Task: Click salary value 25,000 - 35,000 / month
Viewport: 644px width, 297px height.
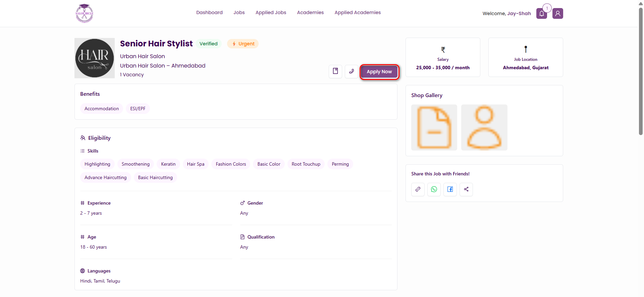Action: tap(443, 68)
